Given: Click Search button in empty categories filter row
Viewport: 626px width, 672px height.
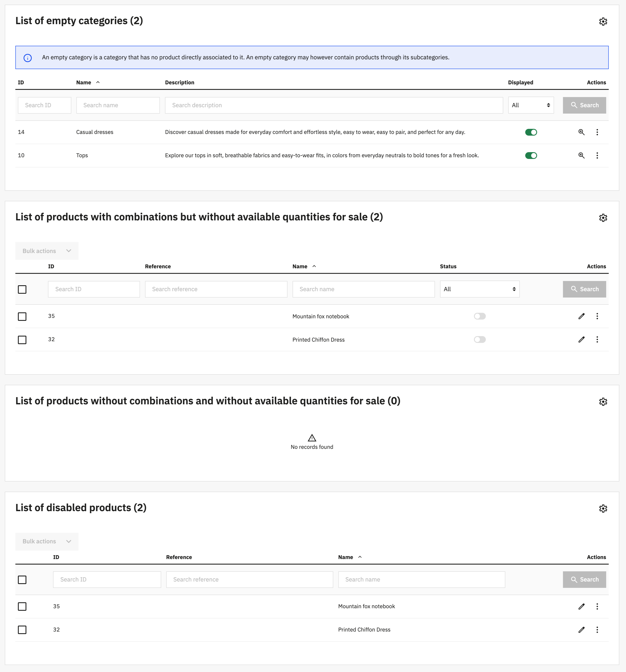Looking at the screenshot, I should [x=584, y=105].
